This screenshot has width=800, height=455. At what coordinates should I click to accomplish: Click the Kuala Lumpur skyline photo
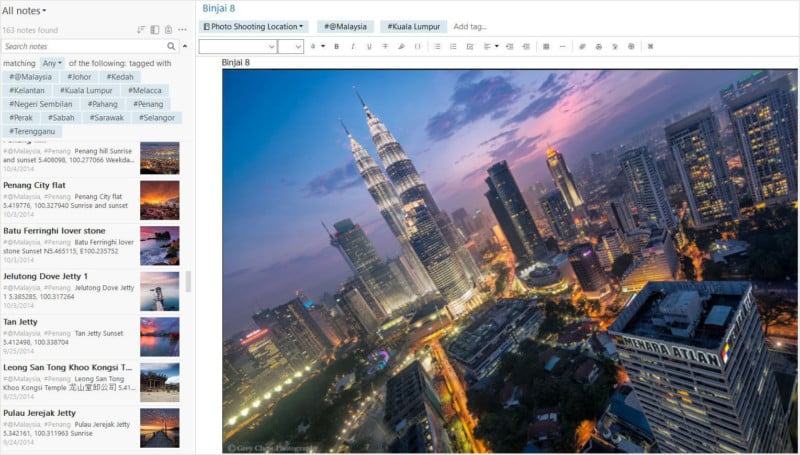point(510,261)
